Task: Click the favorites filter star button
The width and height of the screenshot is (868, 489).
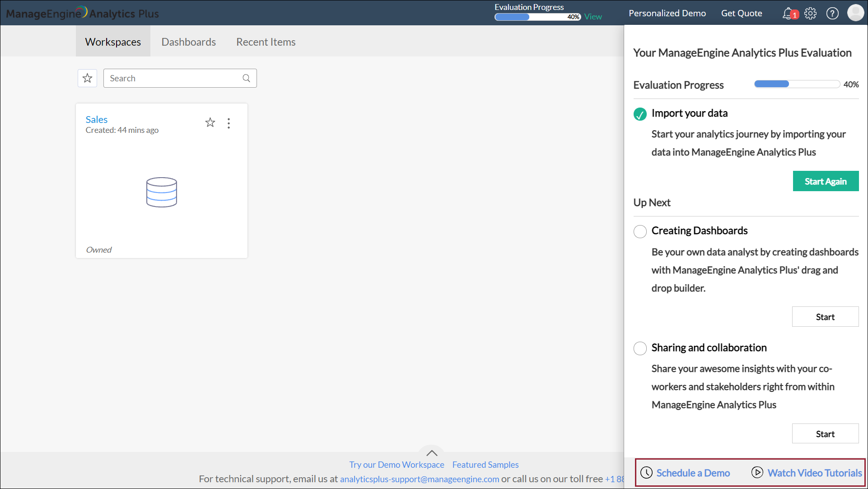Action: [88, 78]
